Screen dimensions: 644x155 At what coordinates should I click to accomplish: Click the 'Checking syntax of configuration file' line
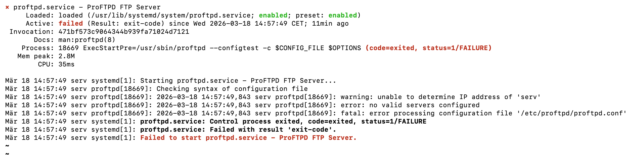(232, 89)
